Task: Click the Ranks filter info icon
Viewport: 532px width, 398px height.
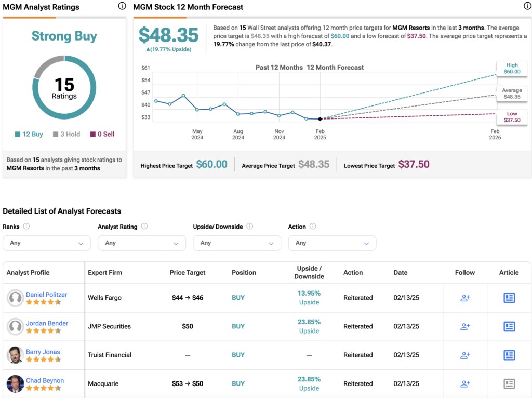Action: (x=26, y=227)
